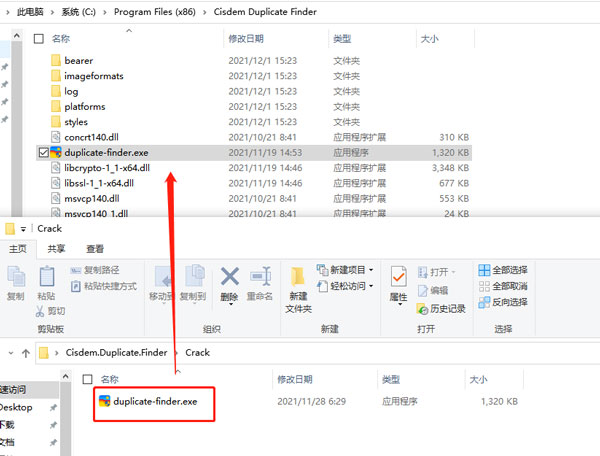Viewport: 600px width, 456px height.
Task: Select msvcp140.dll file row
Action: pos(254,199)
